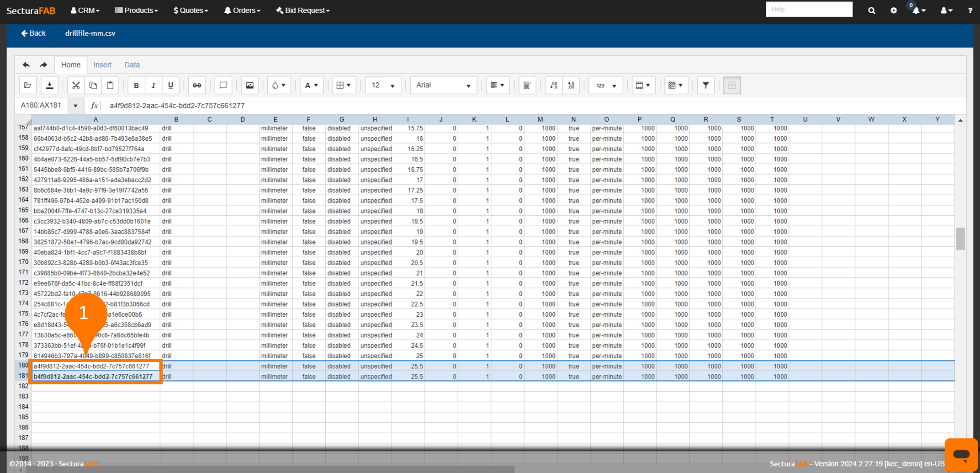Insert a hyperlink with the link icon
This screenshot has height=473, width=980.
[x=196, y=85]
